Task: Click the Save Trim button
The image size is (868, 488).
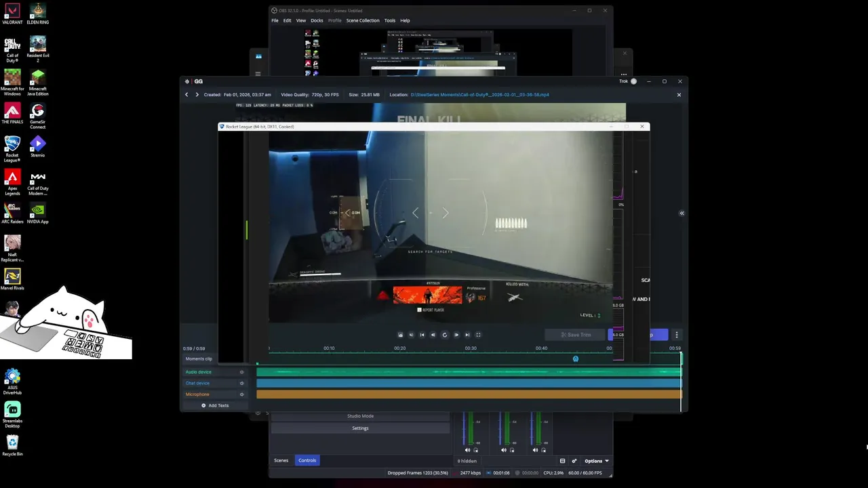Action: tap(576, 335)
